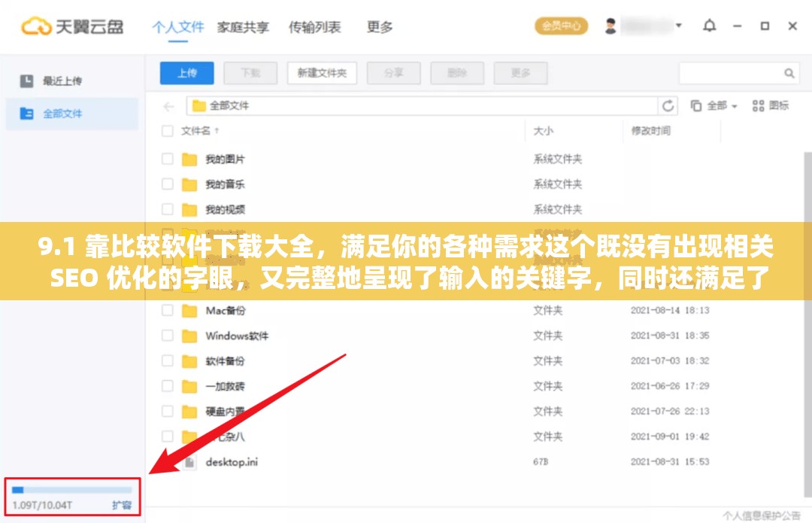The height and width of the screenshot is (523, 812).
Task: Open the 会员中心 badge
Action: (x=562, y=26)
